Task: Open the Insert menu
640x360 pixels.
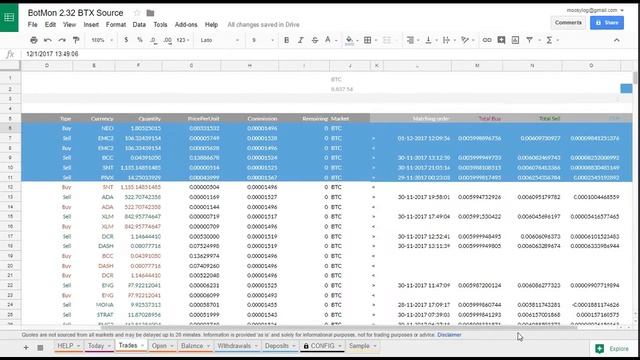Action: coord(91,24)
